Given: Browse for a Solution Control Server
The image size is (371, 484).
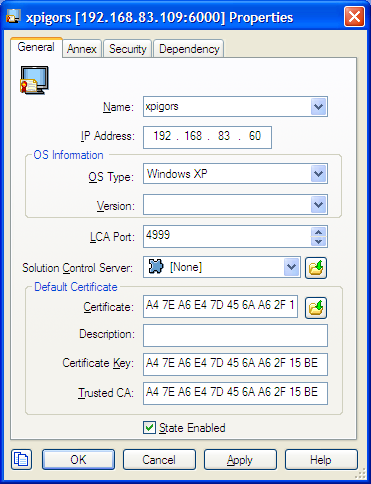Looking at the screenshot, I should 316,268.
